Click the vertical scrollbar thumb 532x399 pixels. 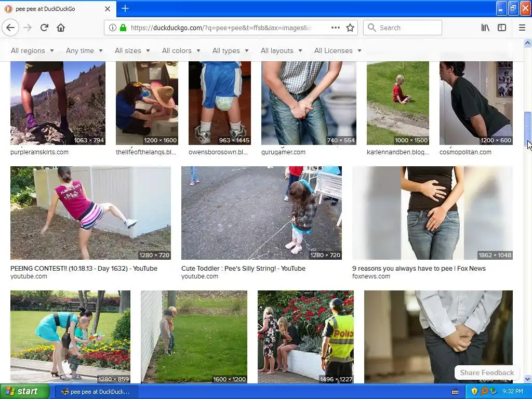(527, 128)
